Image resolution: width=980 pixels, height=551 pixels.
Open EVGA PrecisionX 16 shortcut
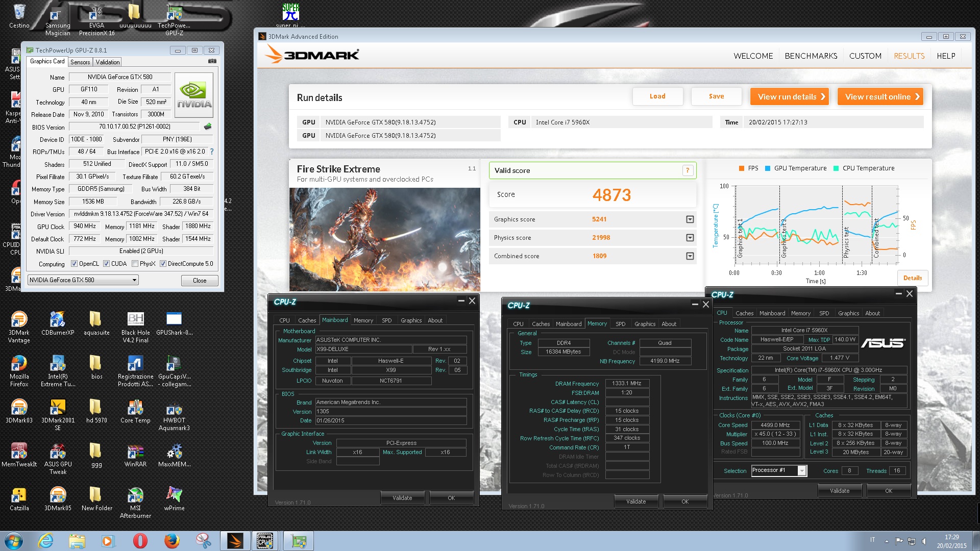click(96, 20)
